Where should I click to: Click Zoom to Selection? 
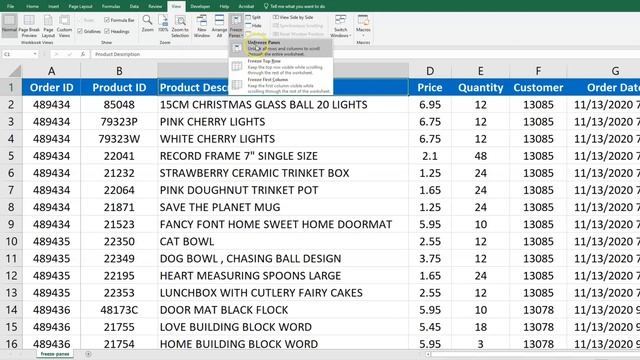point(180,26)
